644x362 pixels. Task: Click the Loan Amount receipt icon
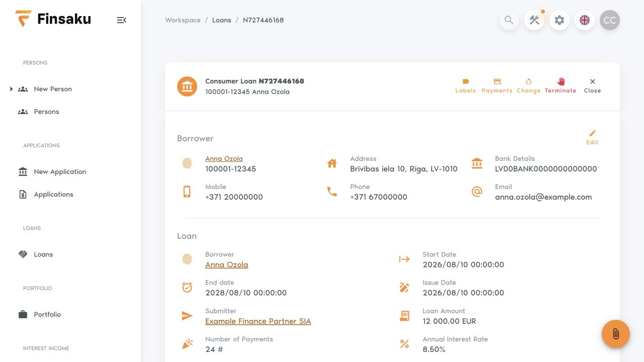[405, 316]
